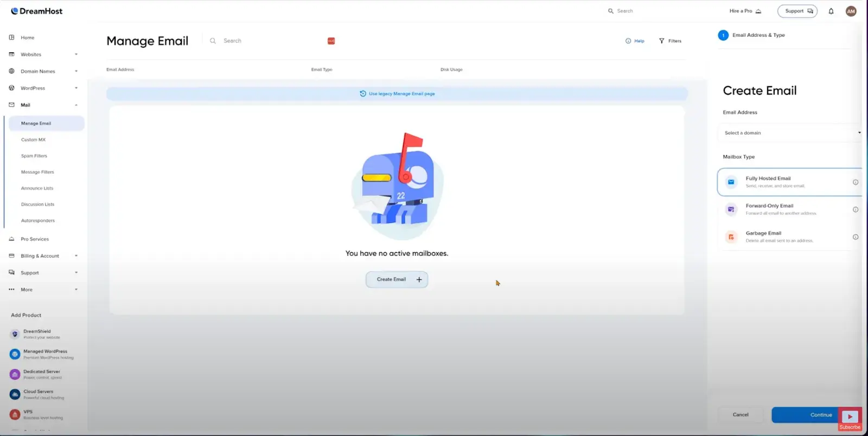Click the Cancel button
The height and width of the screenshot is (436, 868).
pos(741,415)
